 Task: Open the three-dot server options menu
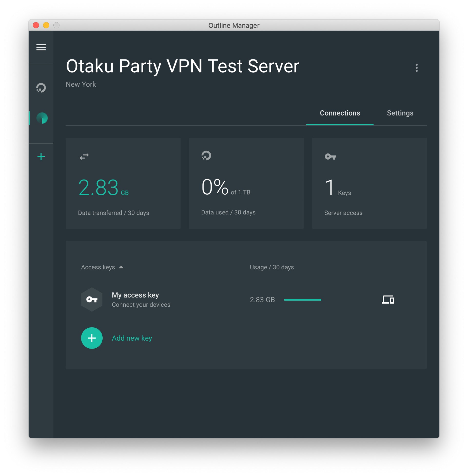coord(416,68)
